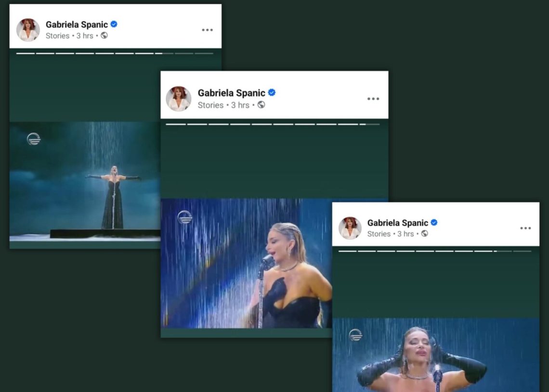Click the blue verified badge in the top-left story
The width and height of the screenshot is (549, 392).
click(x=114, y=24)
